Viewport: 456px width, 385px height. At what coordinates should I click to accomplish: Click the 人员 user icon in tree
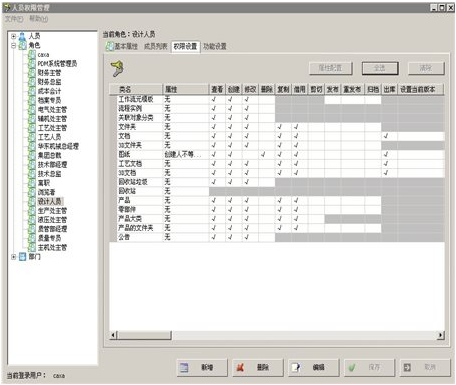coord(22,36)
